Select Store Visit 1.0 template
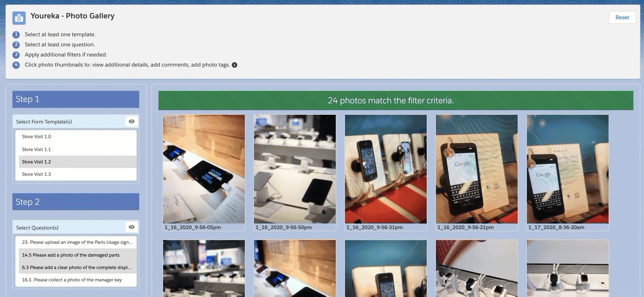This screenshot has height=297, width=644. (x=78, y=137)
